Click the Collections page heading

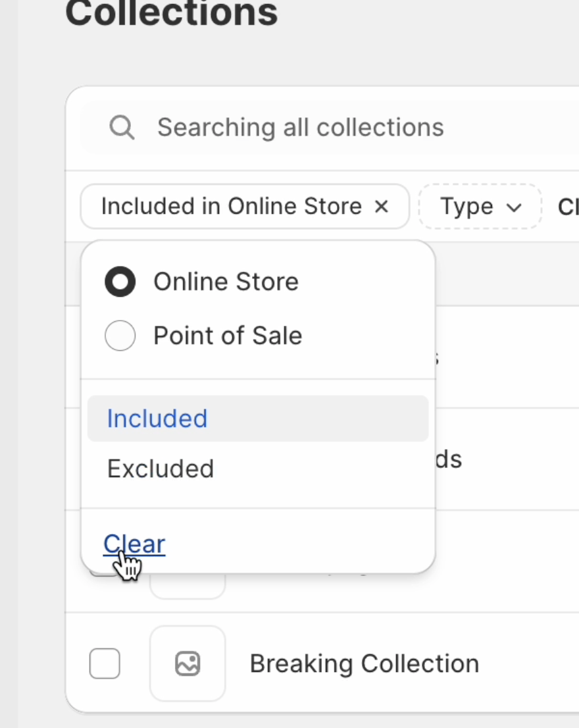(x=171, y=13)
